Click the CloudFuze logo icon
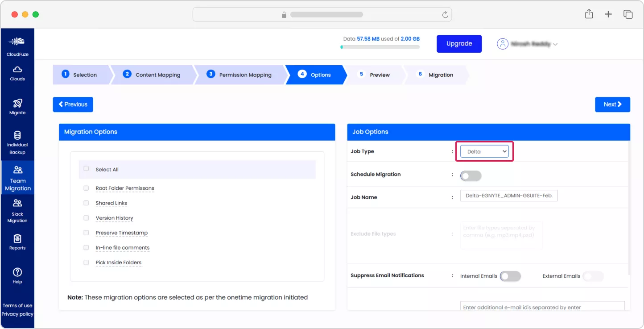The height and width of the screenshot is (329, 644). click(17, 42)
